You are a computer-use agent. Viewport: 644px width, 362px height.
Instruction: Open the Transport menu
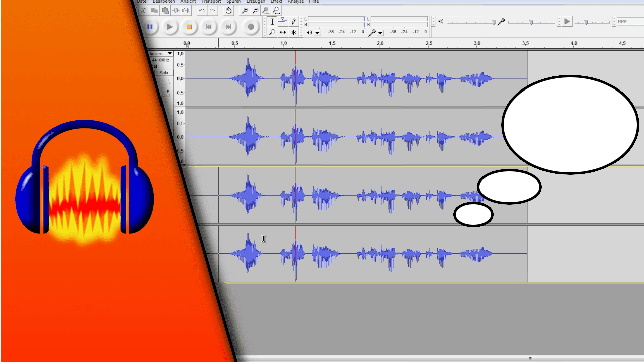[211, 2]
